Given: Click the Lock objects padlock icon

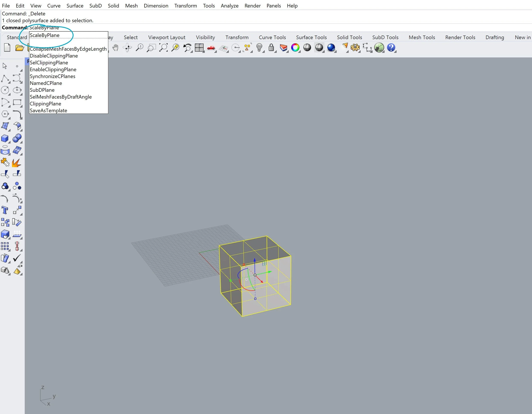Looking at the screenshot, I should tap(271, 48).
